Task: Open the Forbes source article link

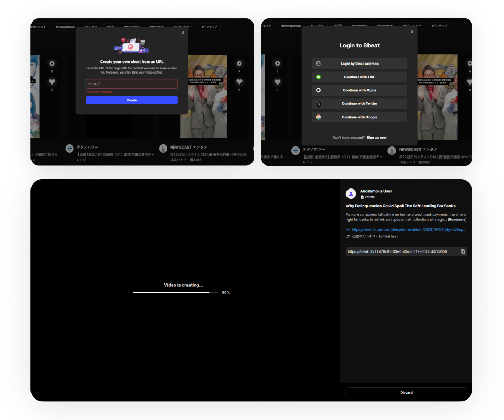Action: [x=408, y=229]
